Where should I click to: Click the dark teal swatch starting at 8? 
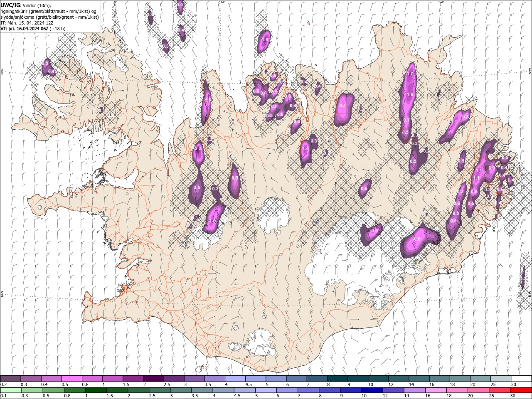tap(337, 378)
